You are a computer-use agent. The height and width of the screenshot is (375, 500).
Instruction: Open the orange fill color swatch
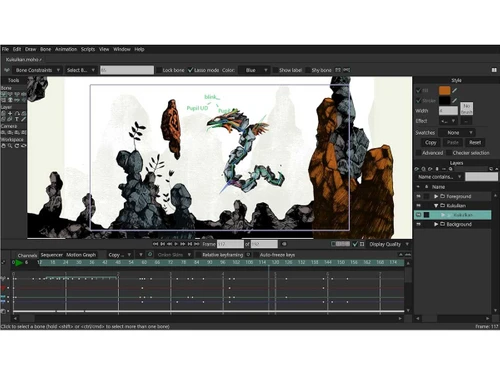(444, 90)
